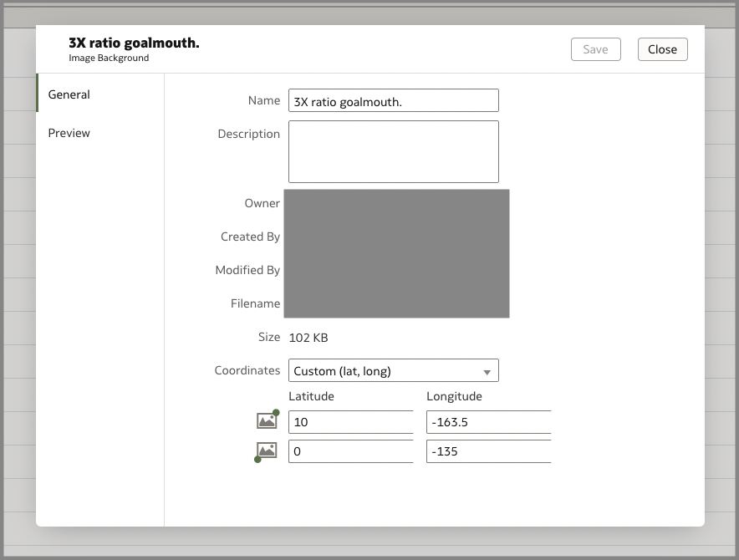Change Custom (lat, long) coordinate type
The width and height of the screenshot is (739, 560).
pyautogui.click(x=393, y=370)
